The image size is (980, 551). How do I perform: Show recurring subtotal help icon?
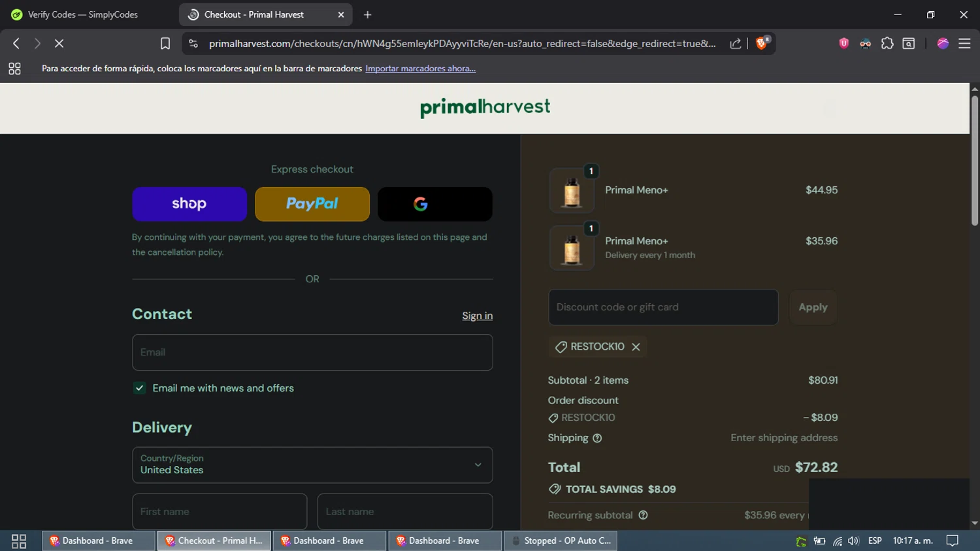tap(643, 515)
